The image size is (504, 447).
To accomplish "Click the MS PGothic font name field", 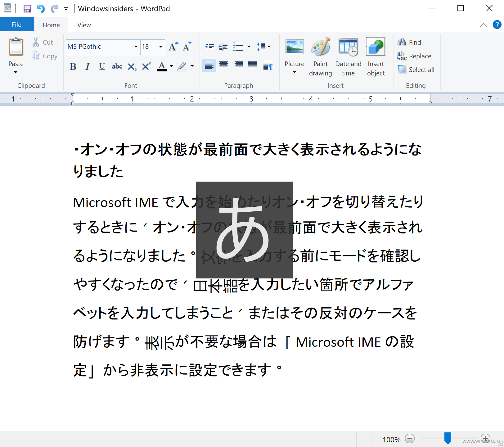I will (x=99, y=47).
